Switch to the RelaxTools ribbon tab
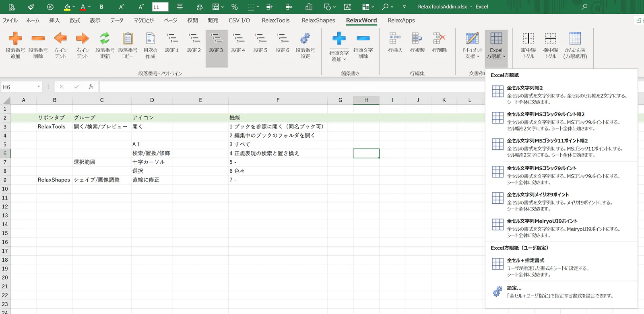 [276, 20]
